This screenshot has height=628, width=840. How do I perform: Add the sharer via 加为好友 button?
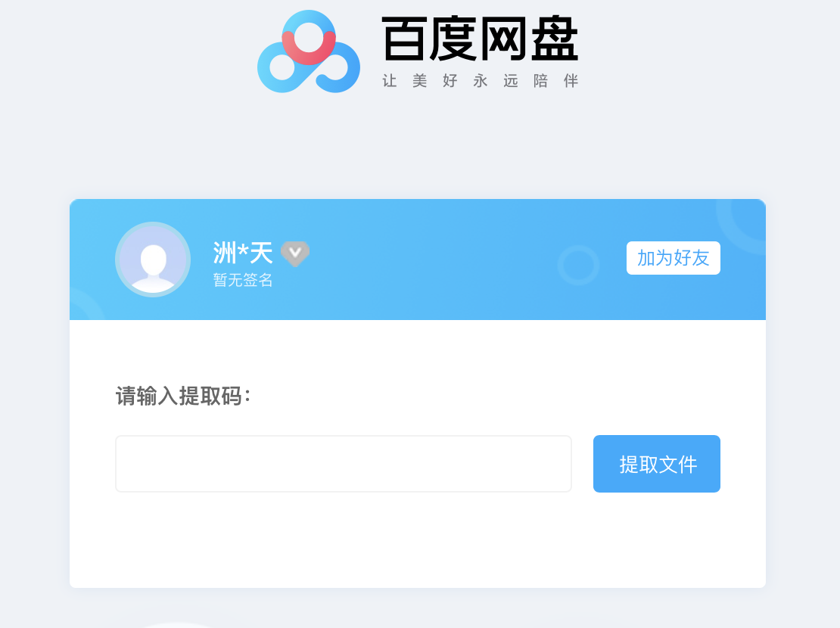pos(674,258)
